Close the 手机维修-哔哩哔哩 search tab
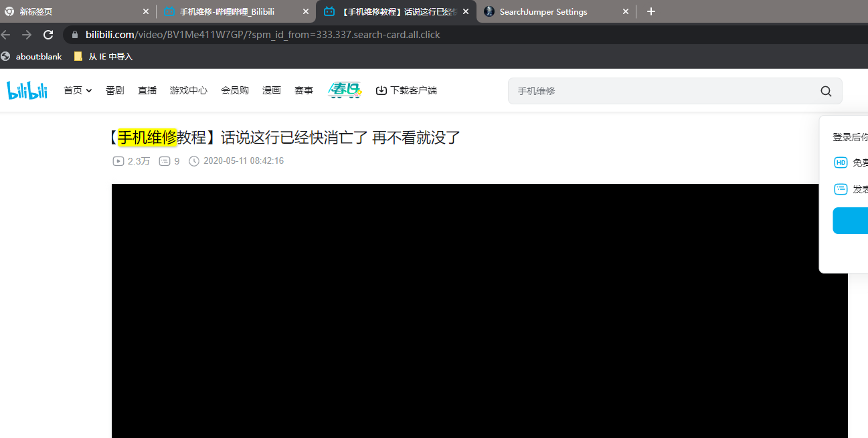The height and width of the screenshot is (438, 868). click(x=306, y=11)
